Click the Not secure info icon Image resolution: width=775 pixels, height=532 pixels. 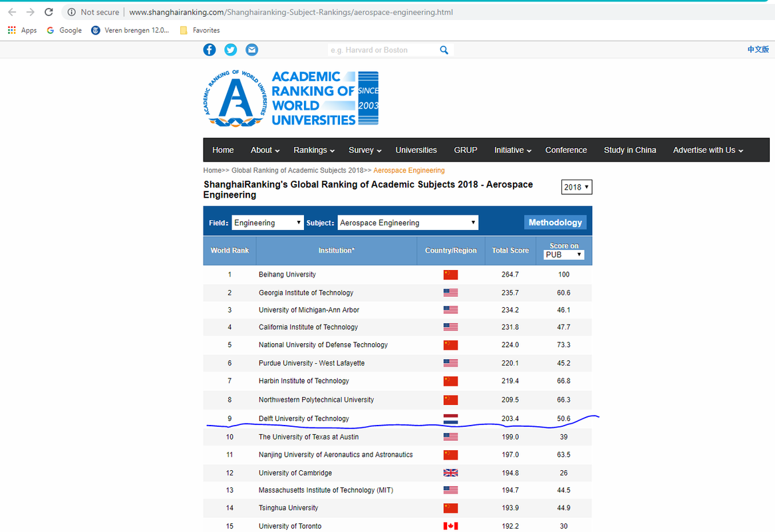(x=72, y=12)
